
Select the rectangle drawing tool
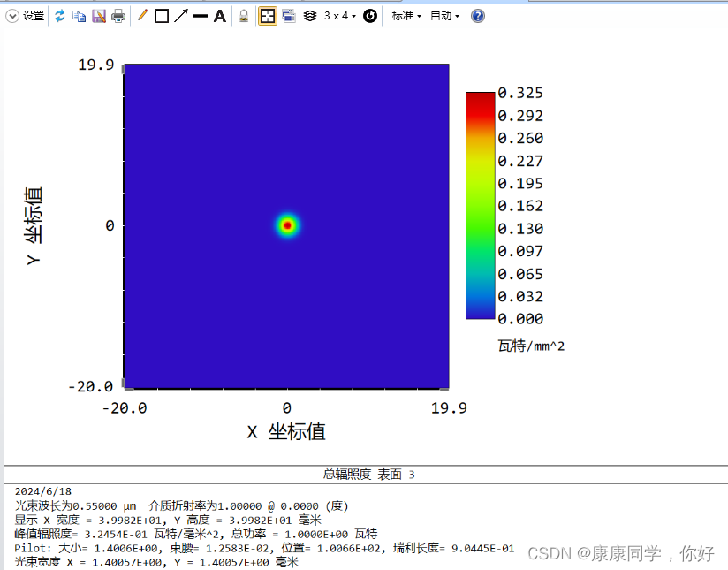tap(161, 16)
